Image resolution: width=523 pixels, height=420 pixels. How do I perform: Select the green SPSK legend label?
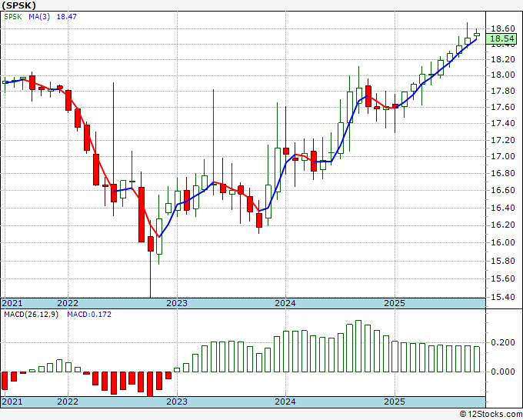pyautogui.click(x=13, y=16)
